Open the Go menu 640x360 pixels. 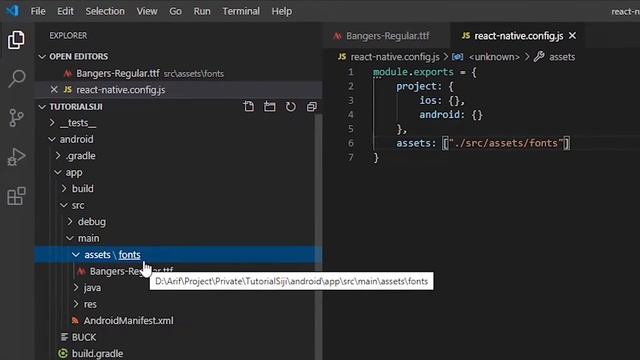tap(176, 11)
